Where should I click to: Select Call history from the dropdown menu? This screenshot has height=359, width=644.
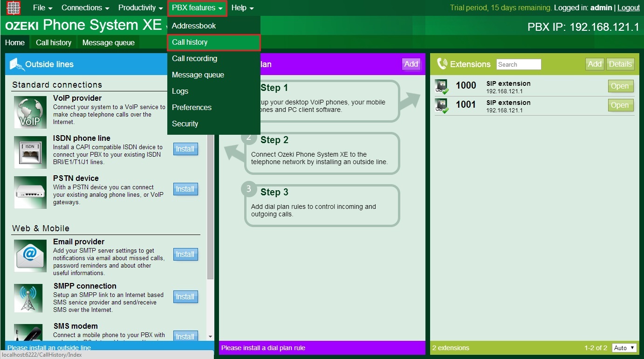[213, 42]
